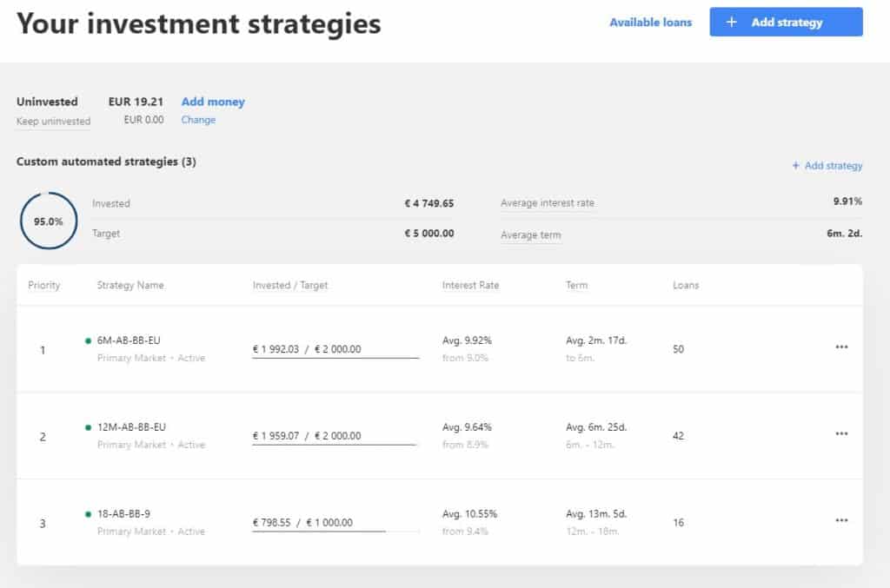The width and height of the screenshot is (890, 588).
Task: Click the Loans column header
Action: coord(686,285)
